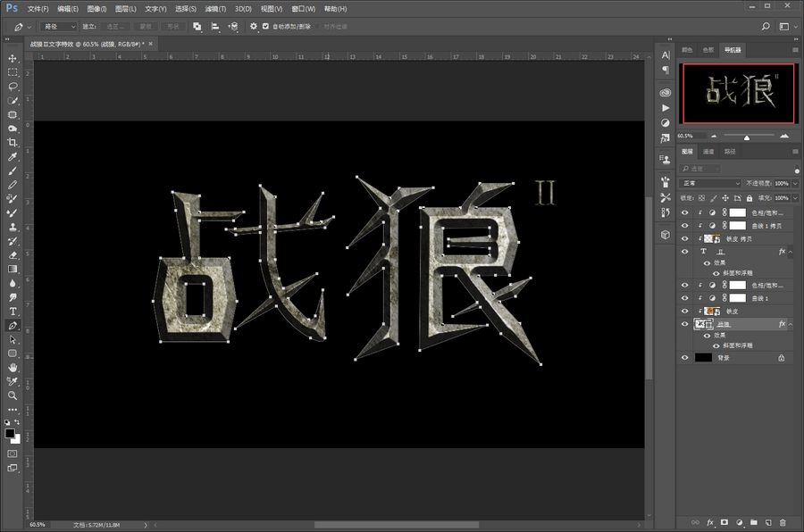The width and height of the screenshot is (804, 532).
Task: Click the add layer mask icon
Action: (724, 521)
